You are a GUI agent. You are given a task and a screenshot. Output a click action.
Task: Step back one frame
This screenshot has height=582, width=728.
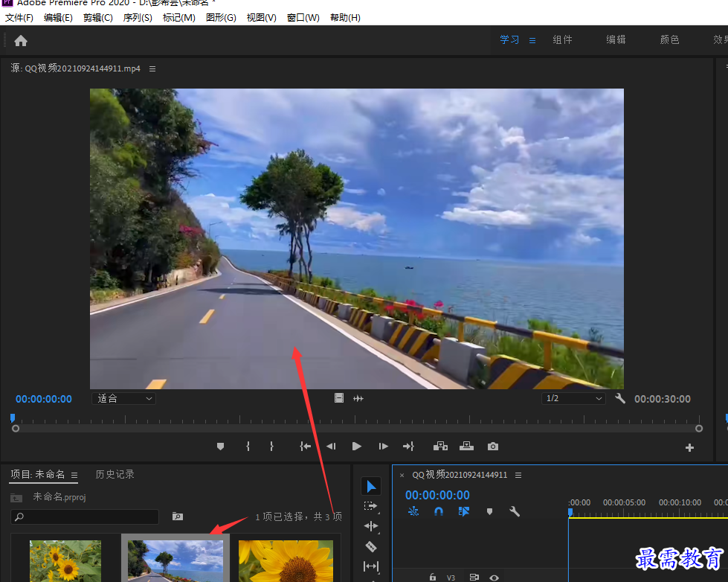(x=331, y=447)
